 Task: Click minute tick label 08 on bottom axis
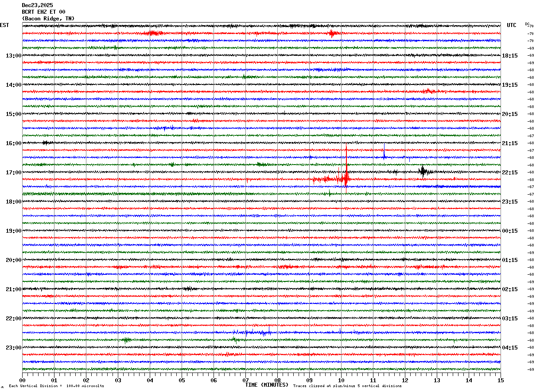(x=277, y=380)
